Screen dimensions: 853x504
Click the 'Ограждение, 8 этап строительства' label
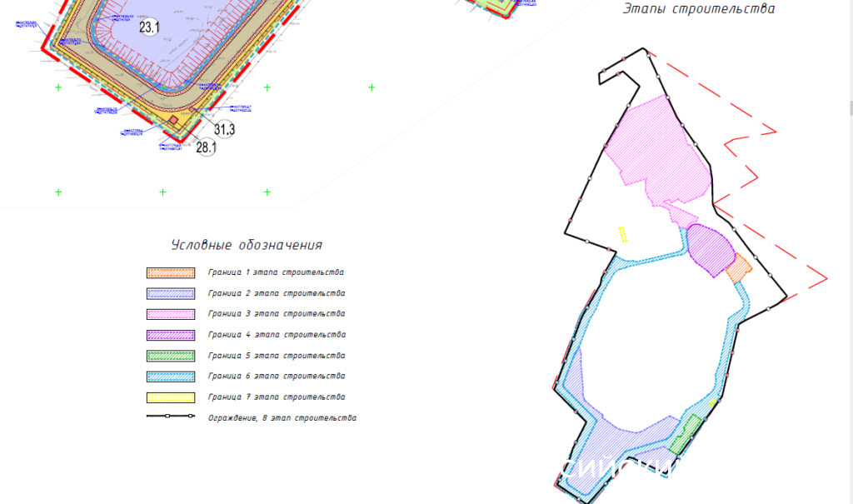[282, 418]
